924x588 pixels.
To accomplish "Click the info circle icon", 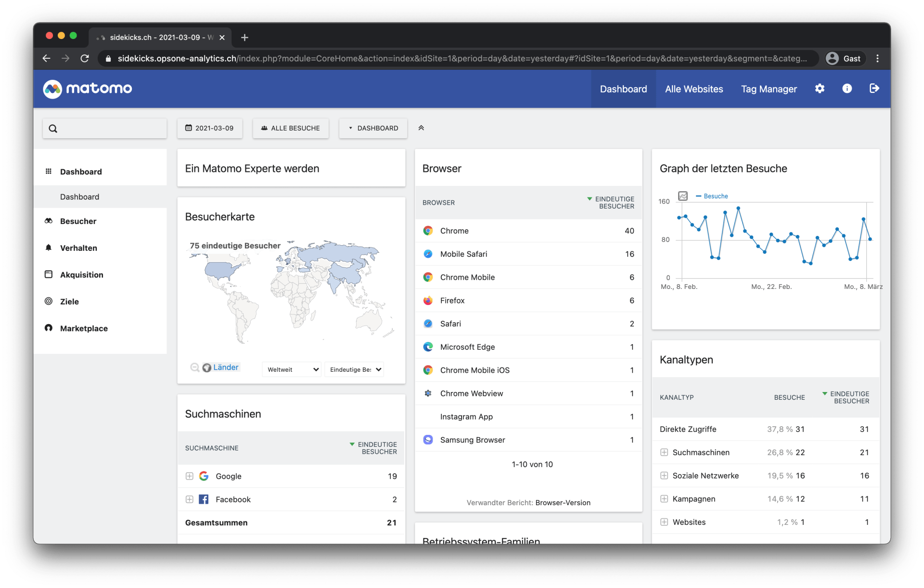I will pos(847,89).
